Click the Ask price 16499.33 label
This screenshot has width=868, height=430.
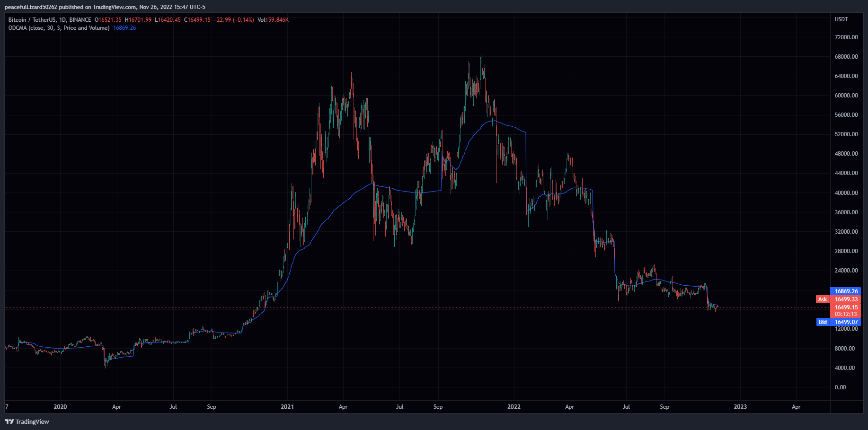(846, 299)
